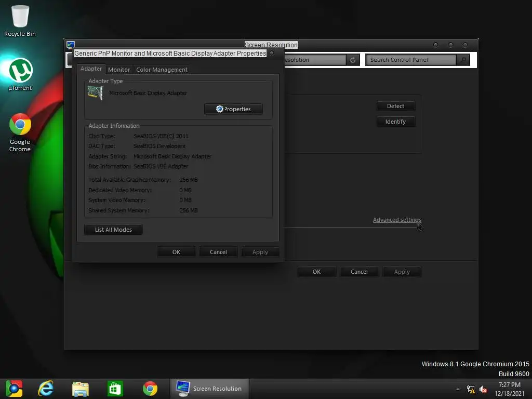The height and width of the screenshot is (399, 532).
Task: Open Google Chrome desktop shortcut
Action: 20,132
